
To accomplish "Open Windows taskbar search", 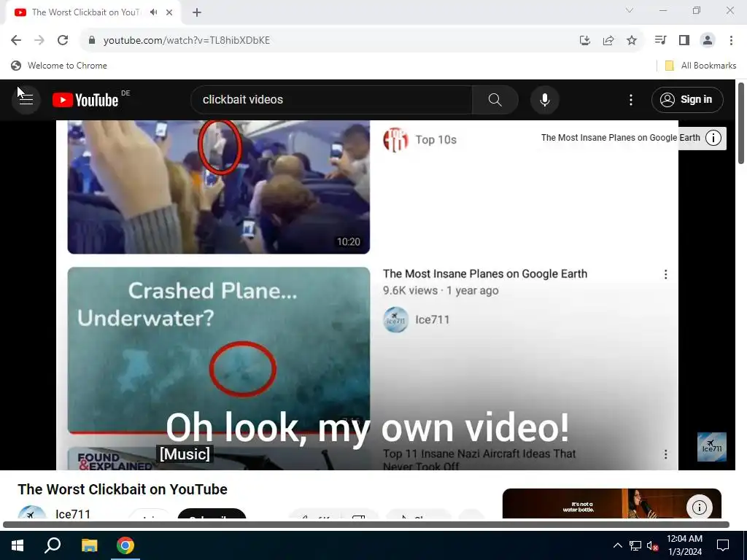I will pyautogui.click(x=53, y=545).
